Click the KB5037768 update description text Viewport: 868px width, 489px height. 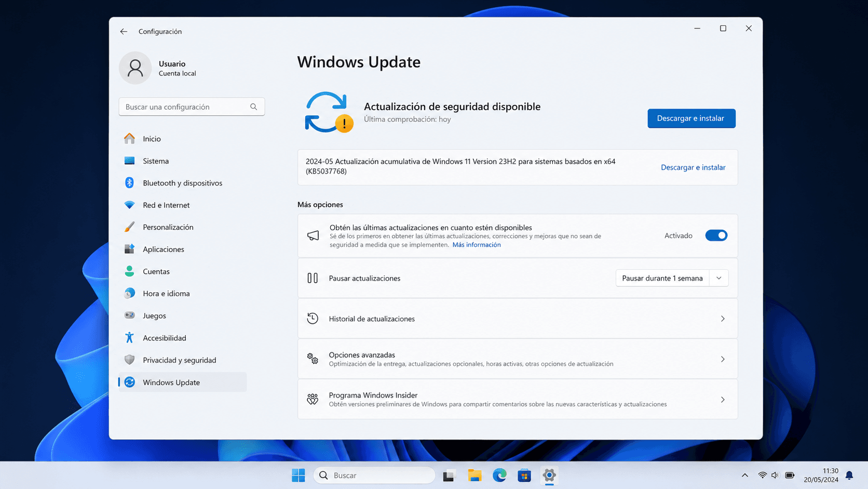[x=460, y=166]
